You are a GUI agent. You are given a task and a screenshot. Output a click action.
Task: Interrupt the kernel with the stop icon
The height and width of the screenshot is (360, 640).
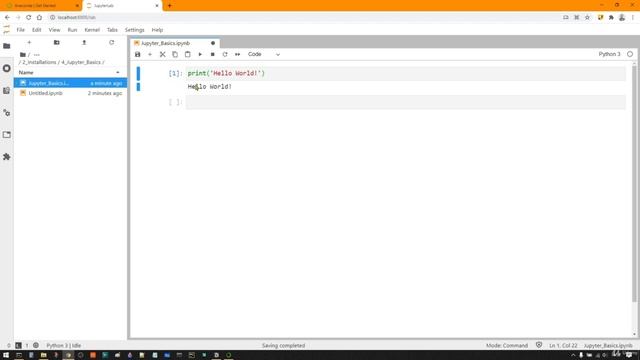click(212, 54)
